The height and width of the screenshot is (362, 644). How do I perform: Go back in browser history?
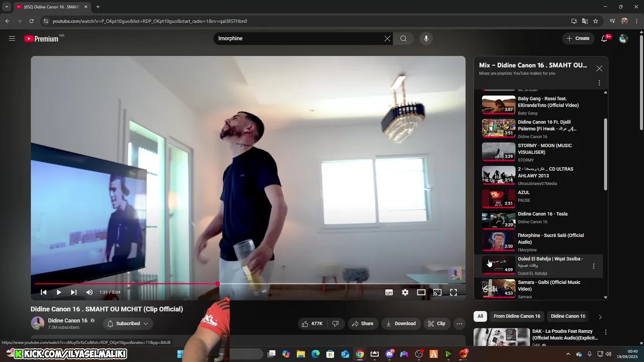pos(7,21)
